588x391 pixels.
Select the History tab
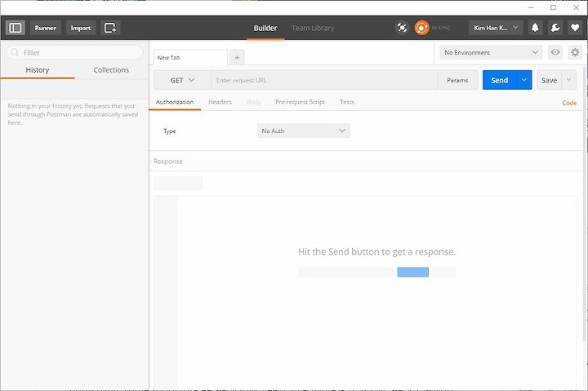[37, 70]
